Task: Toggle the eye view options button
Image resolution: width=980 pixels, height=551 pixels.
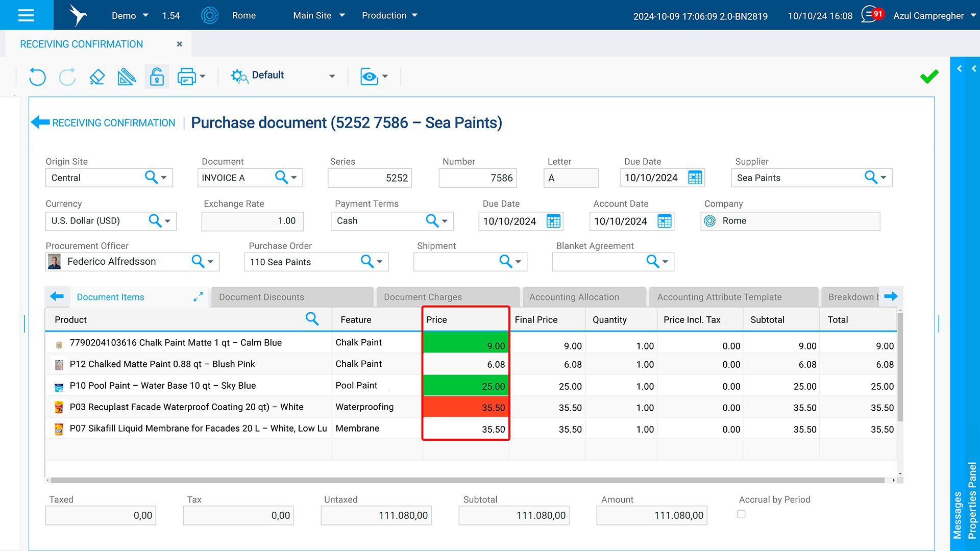Action: 369,77
